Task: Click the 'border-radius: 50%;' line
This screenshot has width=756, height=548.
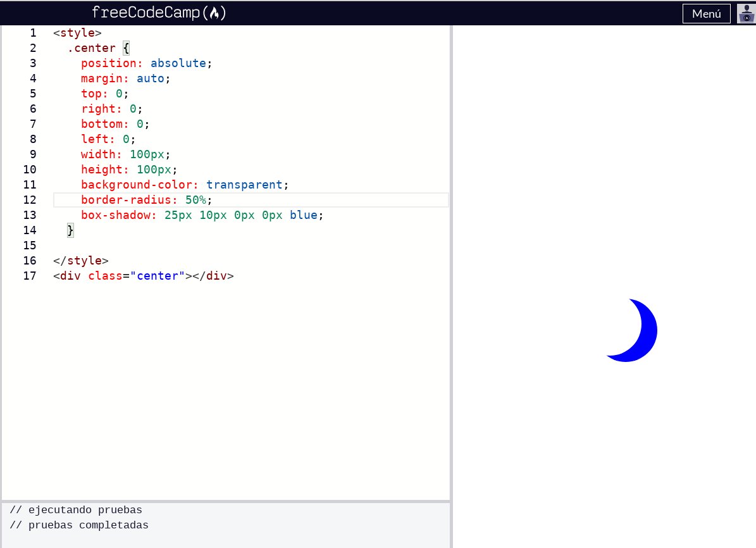Action: pos(147,200)
